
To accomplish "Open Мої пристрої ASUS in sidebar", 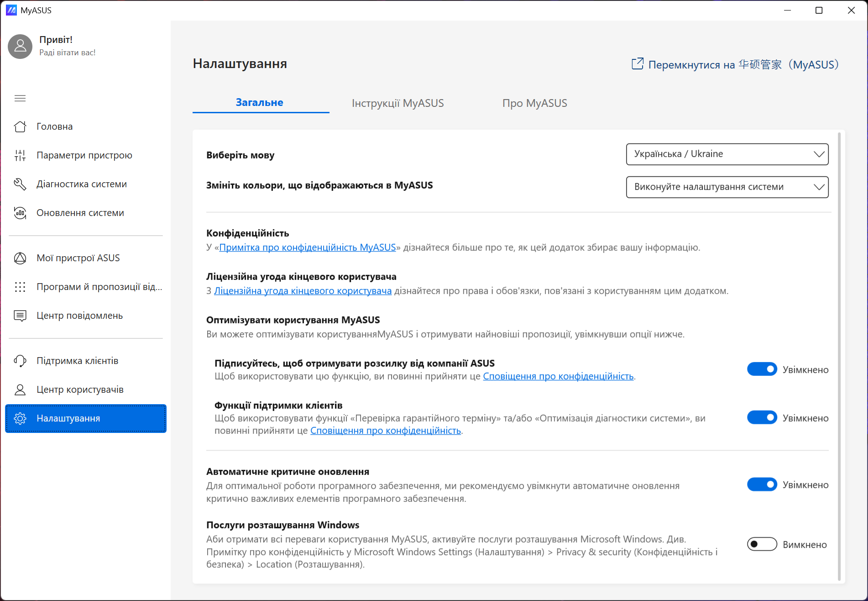I will tap(86, 258).
